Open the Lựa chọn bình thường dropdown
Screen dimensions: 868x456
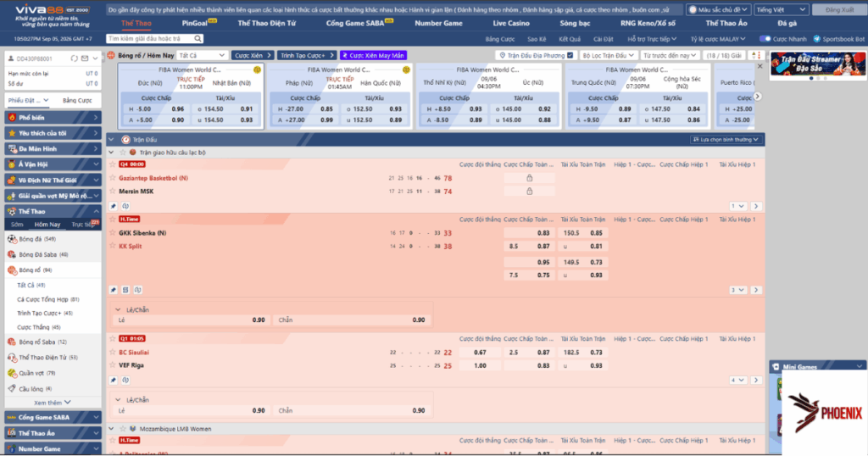[x=726, y=140]
